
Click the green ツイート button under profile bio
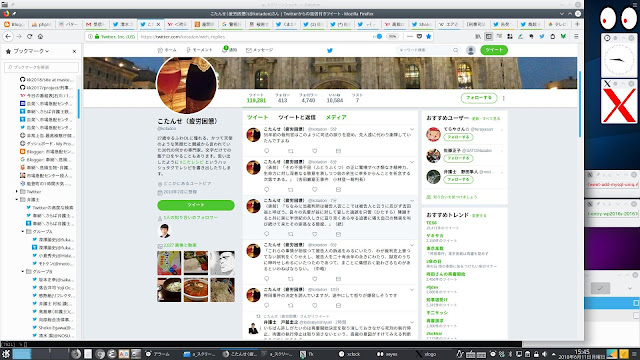tap(196, 205)
